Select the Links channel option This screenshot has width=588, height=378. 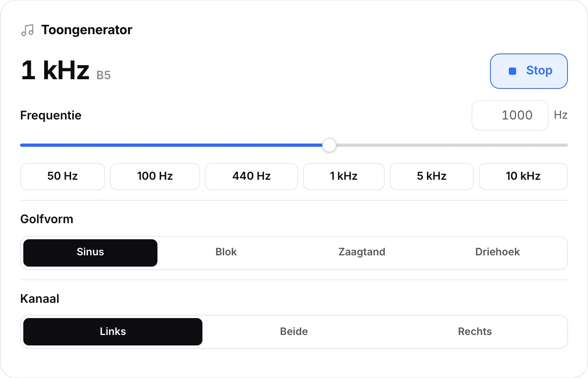(113, 332)
